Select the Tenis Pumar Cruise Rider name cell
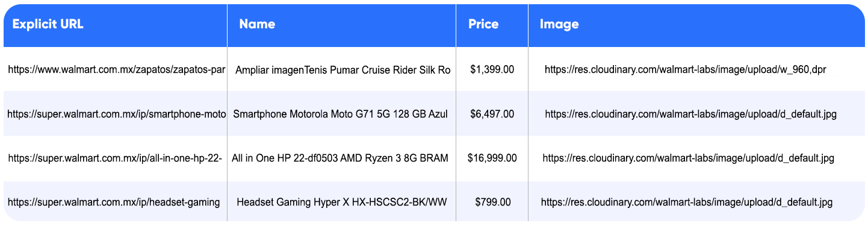This screenshot has height=226, width=868. tap(343, 70)
